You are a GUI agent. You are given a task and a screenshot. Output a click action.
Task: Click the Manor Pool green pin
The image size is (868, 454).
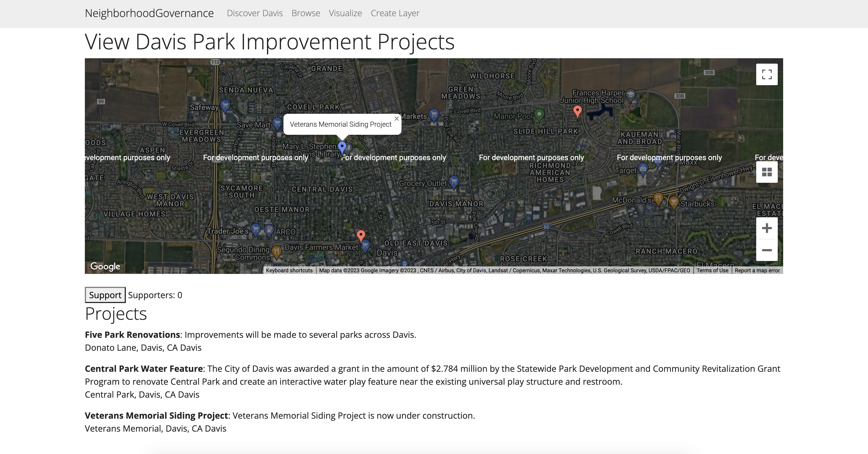tap(539, 115)
